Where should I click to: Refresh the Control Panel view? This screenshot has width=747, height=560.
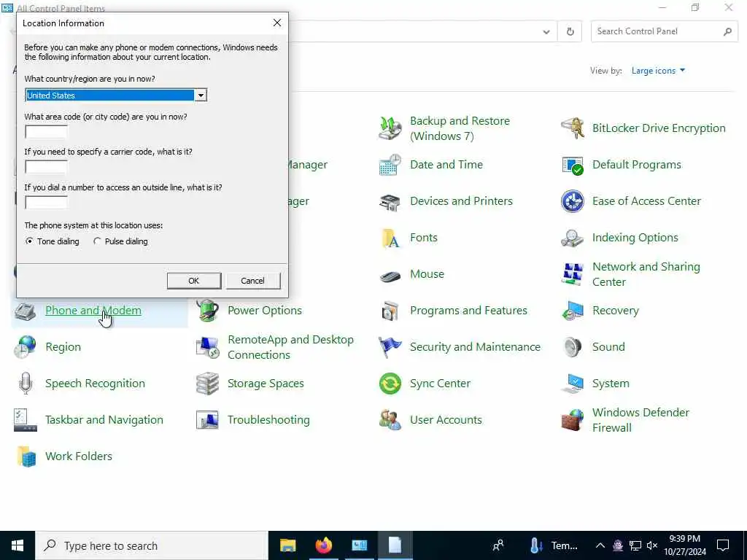570,32
